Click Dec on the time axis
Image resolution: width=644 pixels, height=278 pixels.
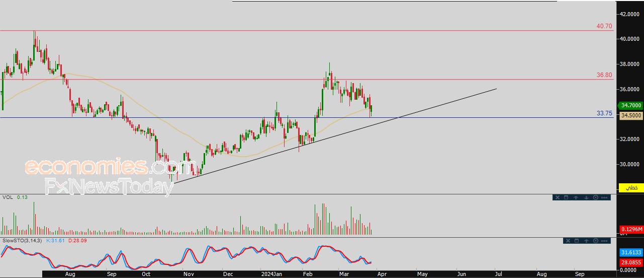coord(228,274)
